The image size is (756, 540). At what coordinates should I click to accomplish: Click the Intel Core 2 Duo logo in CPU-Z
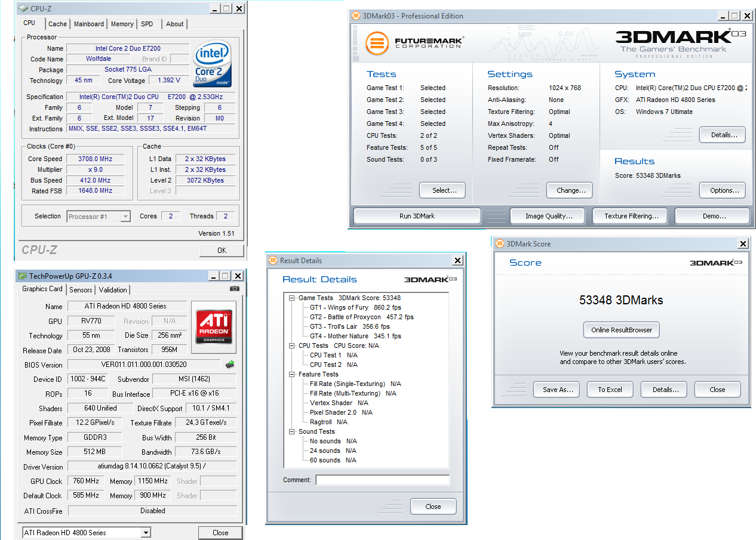pos(212,64)
